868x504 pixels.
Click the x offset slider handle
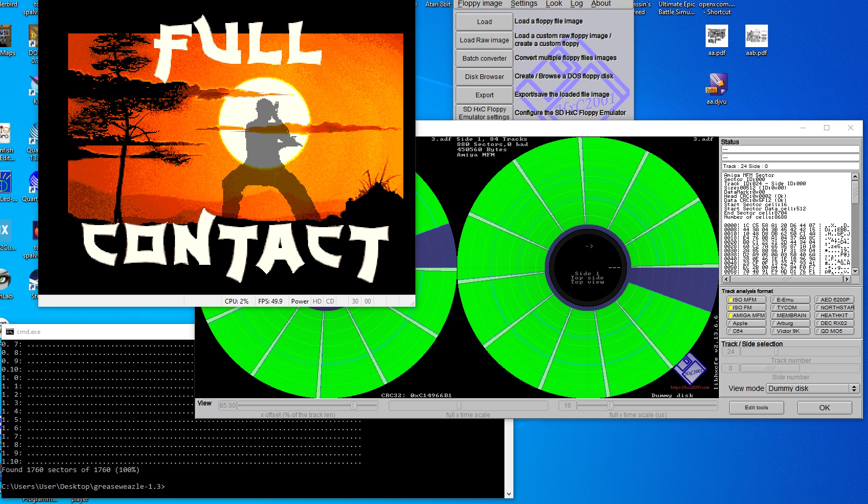[354, 406]
